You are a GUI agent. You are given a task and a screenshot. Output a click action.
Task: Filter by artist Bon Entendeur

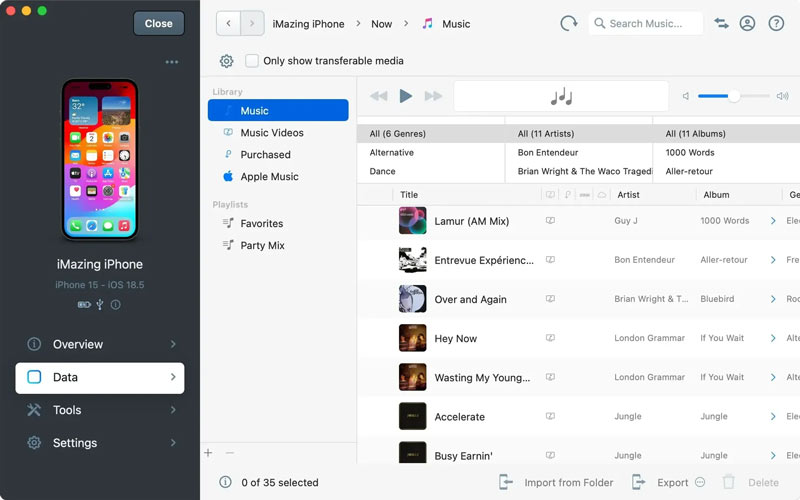pos(579,153)
